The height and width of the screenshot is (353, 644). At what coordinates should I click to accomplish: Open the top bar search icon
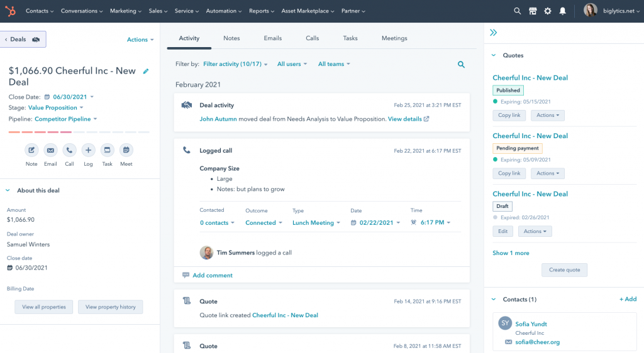517,11
